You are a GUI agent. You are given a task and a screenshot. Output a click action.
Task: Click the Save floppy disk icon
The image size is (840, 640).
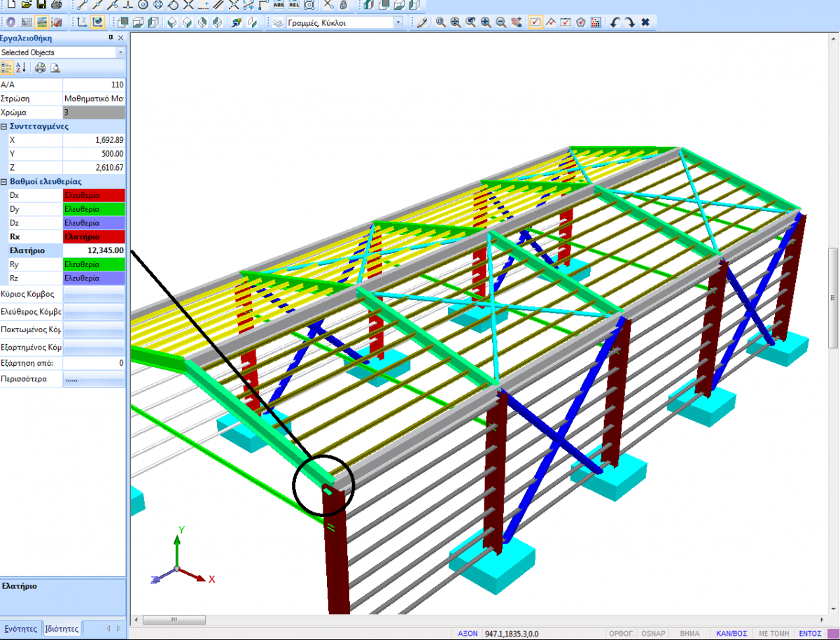pos(41,4)
